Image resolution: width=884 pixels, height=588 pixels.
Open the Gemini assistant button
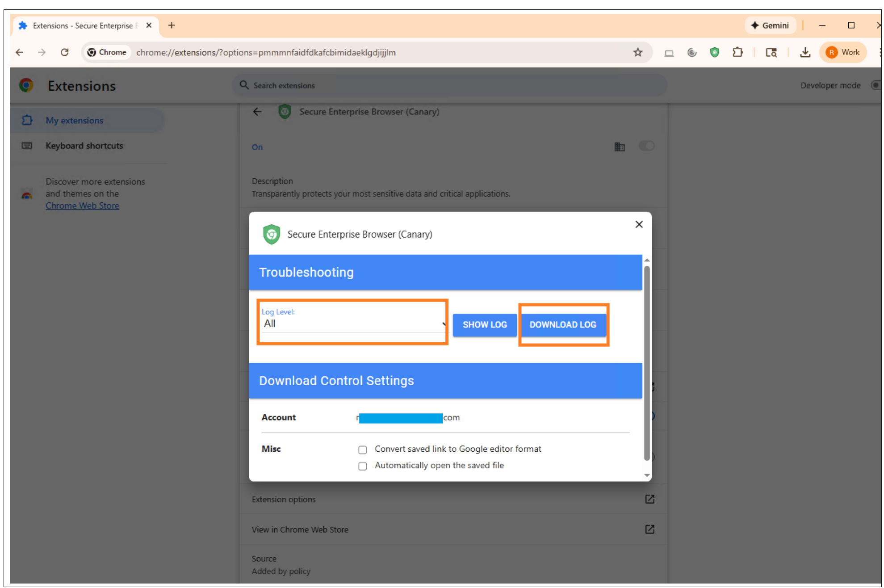point(770,25)
